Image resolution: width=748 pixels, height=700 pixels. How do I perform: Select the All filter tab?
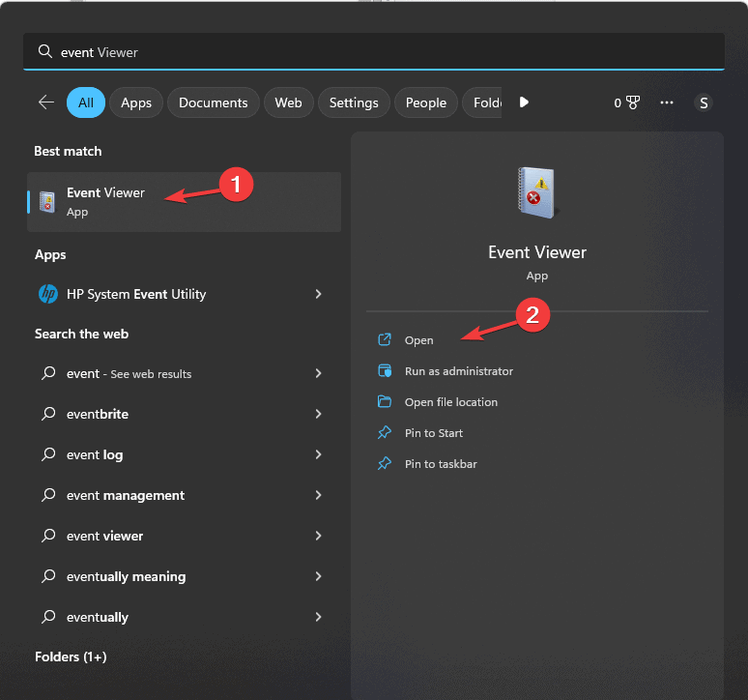tap(86, 102)
